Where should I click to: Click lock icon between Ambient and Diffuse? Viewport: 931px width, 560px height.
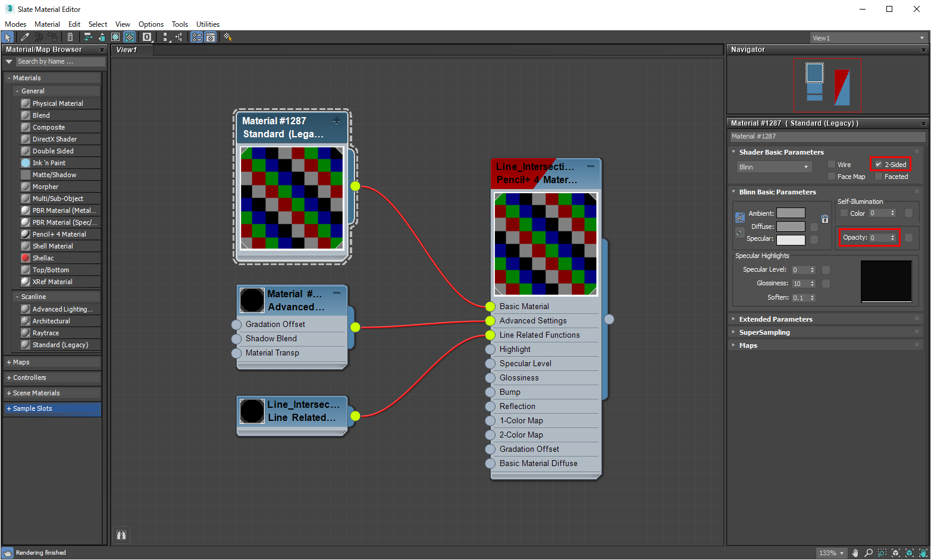point(825,219)
